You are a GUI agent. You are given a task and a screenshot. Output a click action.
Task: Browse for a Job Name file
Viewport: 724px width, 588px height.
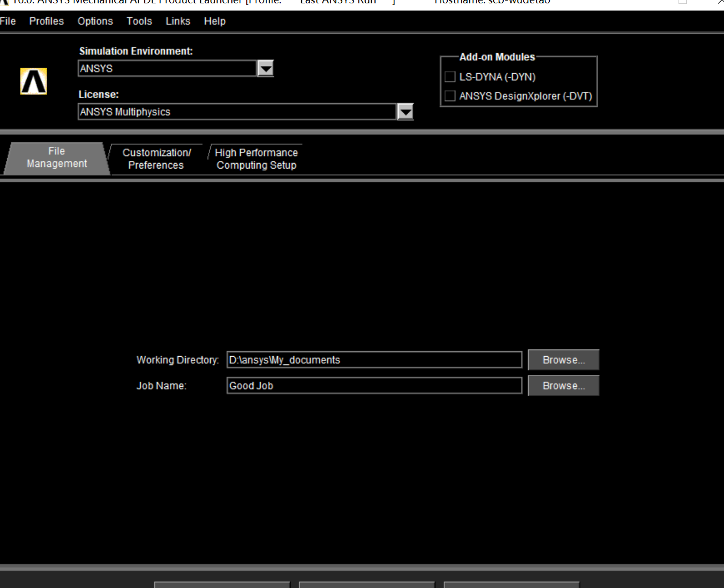(x=563, y=385)
